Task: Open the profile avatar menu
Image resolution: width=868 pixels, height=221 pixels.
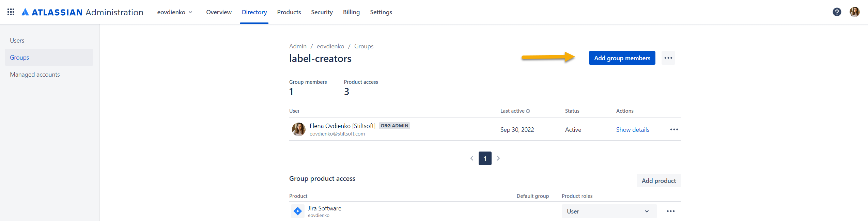Action: click(x=854, y=12)
